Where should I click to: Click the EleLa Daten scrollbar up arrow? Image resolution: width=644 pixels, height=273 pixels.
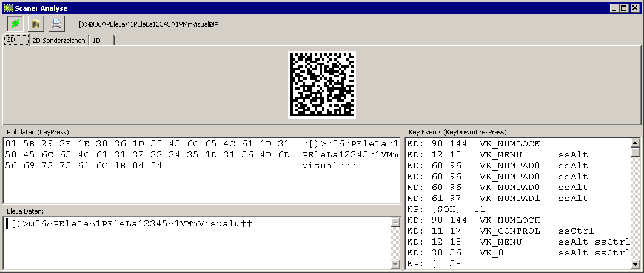pos(395,222)
